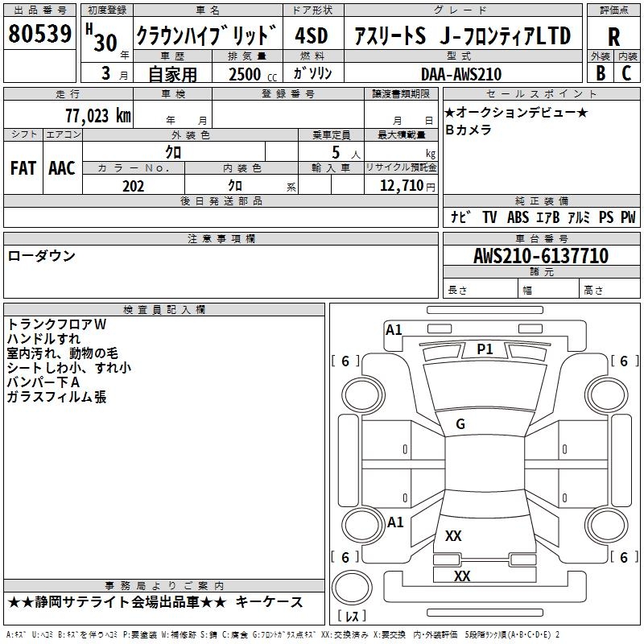Select the XX mark on the trunk lid
The width and height of the screenshot is (644, 644).
point(453,536)
